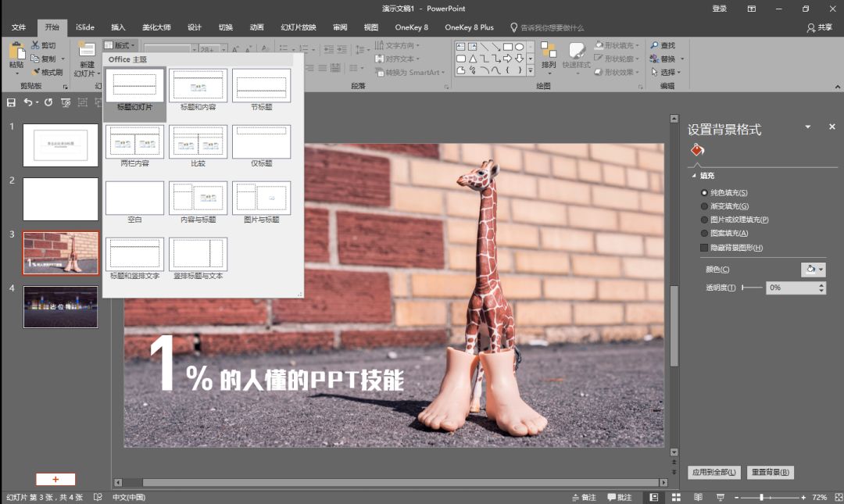This screenshot has height=504, width=844.
Task: Open the File (文件) tab
Action: [x=18, y=27]
